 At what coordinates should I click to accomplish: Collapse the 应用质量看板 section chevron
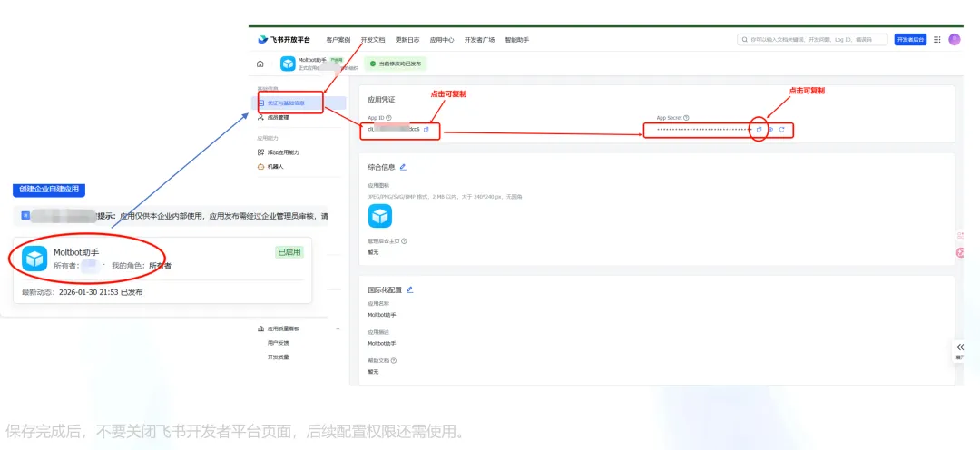pos(338,328)
